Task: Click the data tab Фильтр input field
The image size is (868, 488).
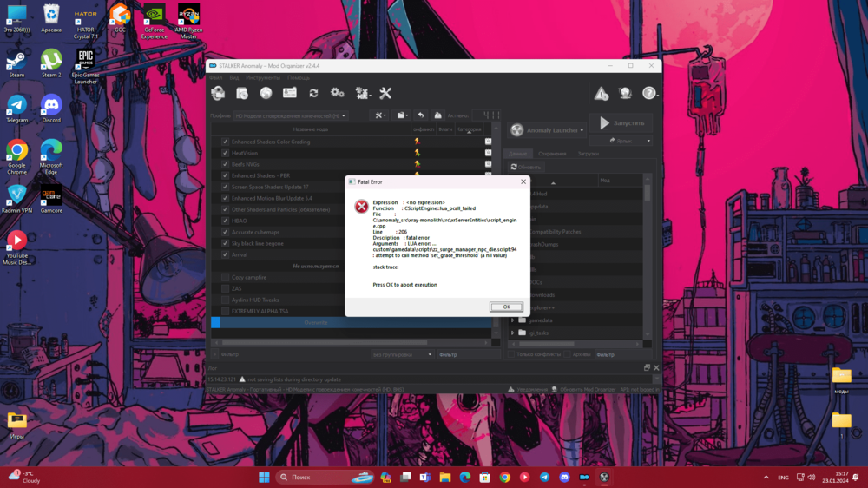Action: click(x=622, y=354)
